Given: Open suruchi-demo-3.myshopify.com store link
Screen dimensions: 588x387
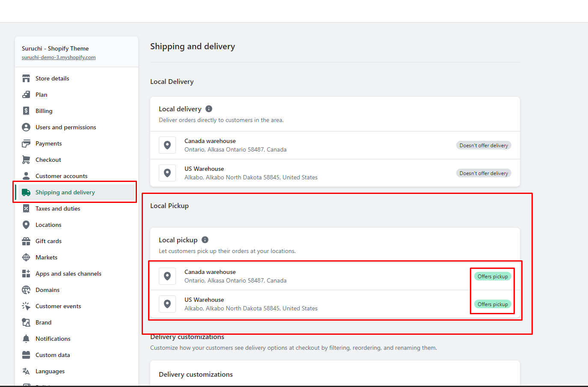Looking at the screenshot, I should [59, 57].
